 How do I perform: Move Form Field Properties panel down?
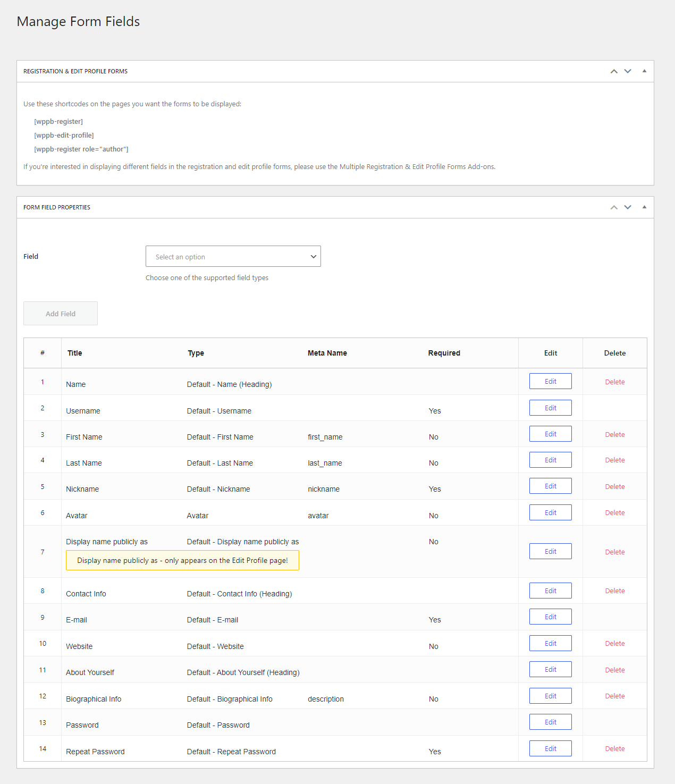pos(628,207)
